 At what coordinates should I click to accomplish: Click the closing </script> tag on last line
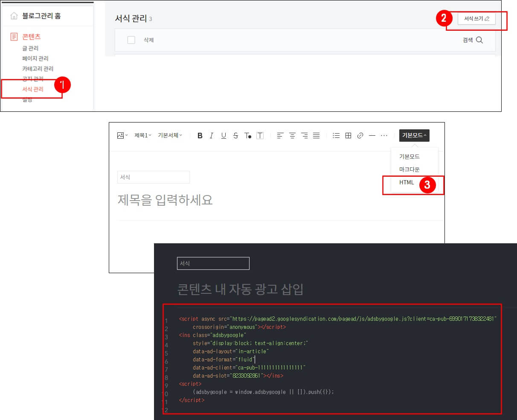click(192, 400)
